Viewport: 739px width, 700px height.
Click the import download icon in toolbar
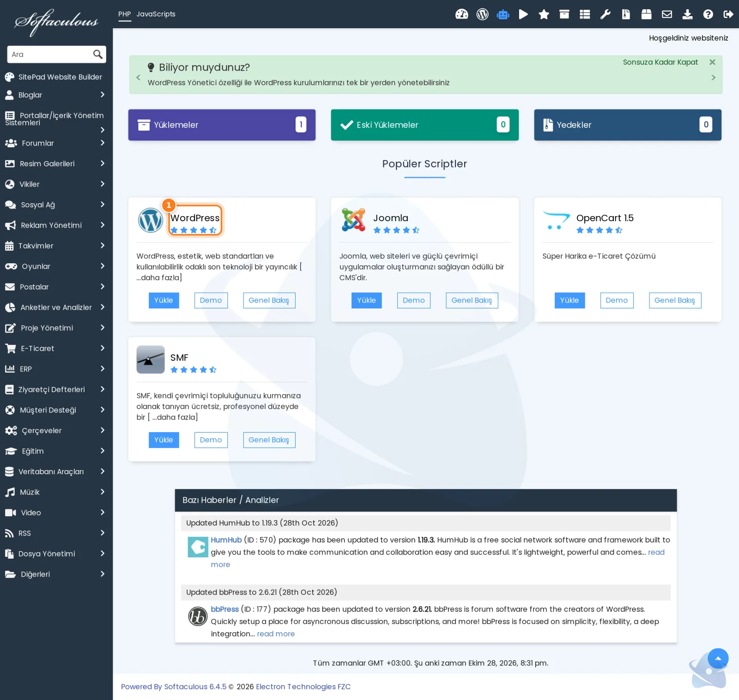tap(687, 14)
